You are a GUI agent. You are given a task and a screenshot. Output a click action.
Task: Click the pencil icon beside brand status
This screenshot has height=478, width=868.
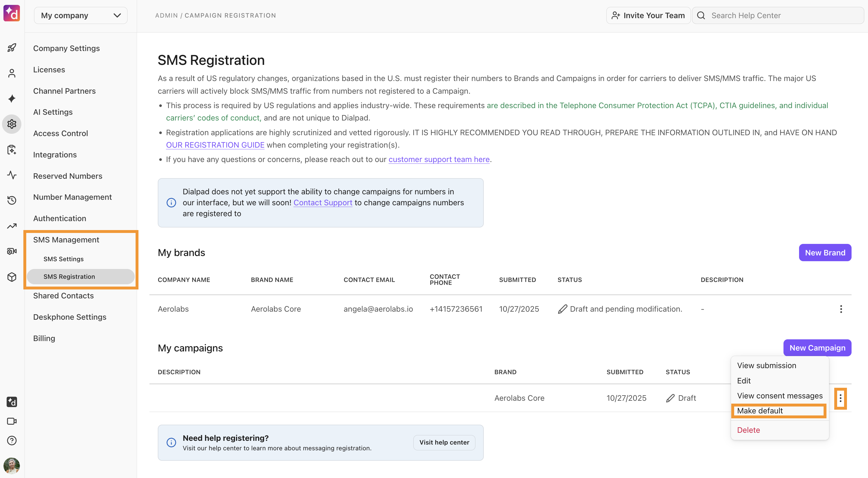[563, 309]
